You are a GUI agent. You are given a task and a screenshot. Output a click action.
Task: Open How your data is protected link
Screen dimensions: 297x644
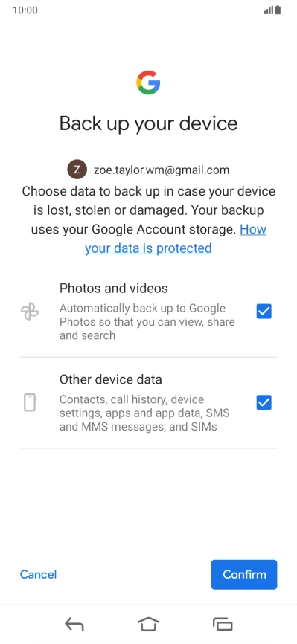176,239
